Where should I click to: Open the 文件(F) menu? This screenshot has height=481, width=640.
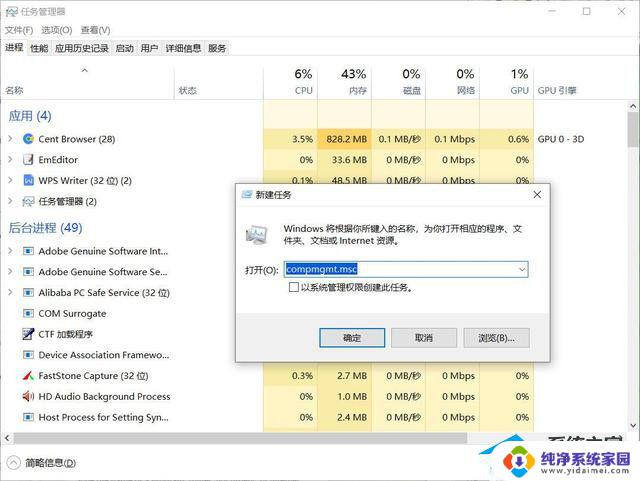tap(18, 30)
